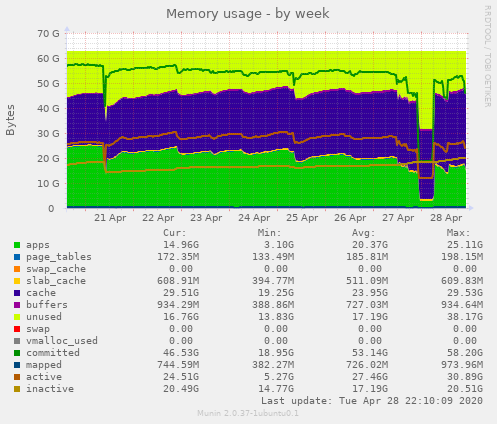The width and height of the screenshot is (497, 424).
Task: Click the page_tables blue legend swatch
Action: point(17,257)
